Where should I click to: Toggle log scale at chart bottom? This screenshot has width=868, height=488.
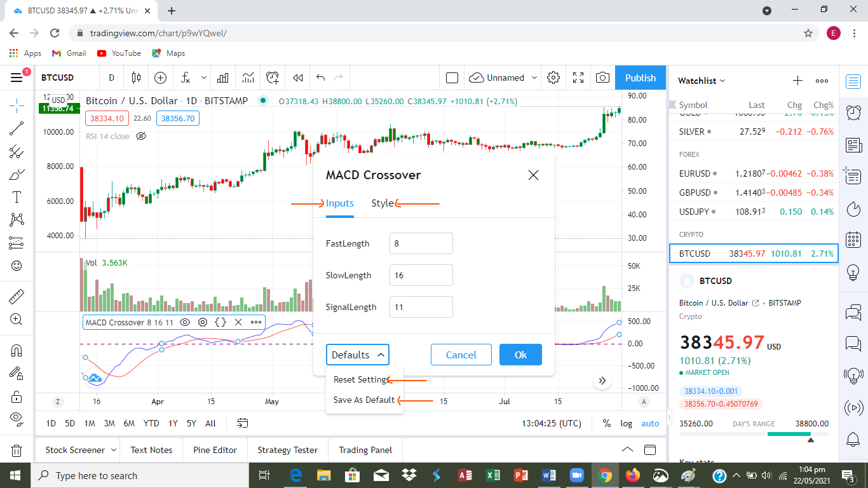[x=627, y=423]
